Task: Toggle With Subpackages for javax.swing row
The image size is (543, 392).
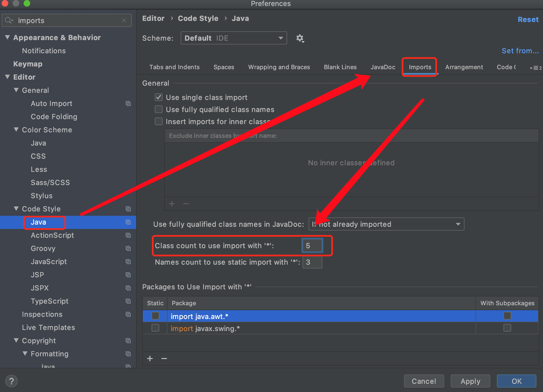Action: [x=507, y=328]
